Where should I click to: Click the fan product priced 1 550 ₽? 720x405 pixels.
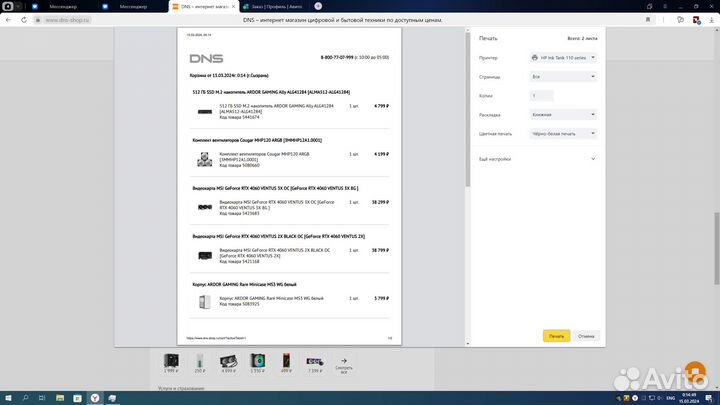pyautogui.click(x=258, y=361)
